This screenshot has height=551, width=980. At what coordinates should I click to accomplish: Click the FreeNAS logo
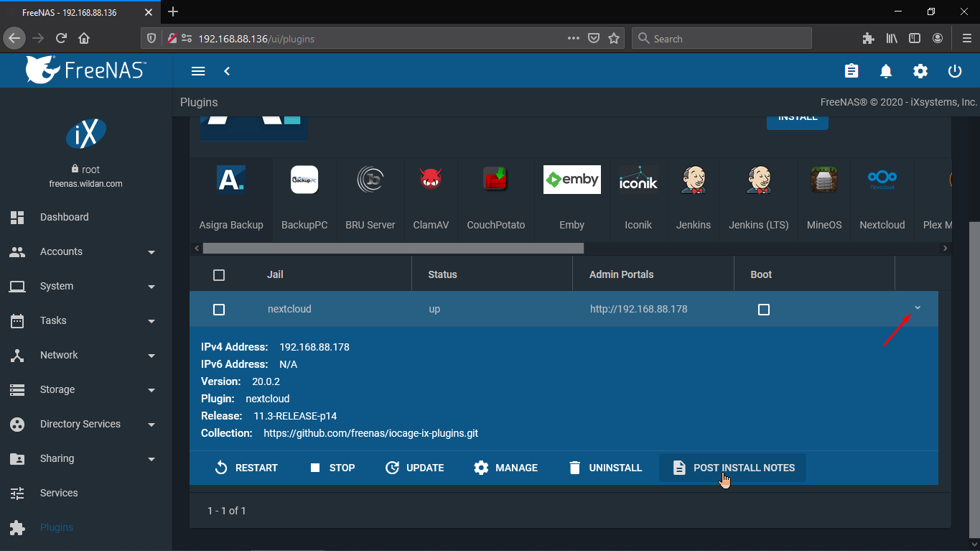pos(85,70)
